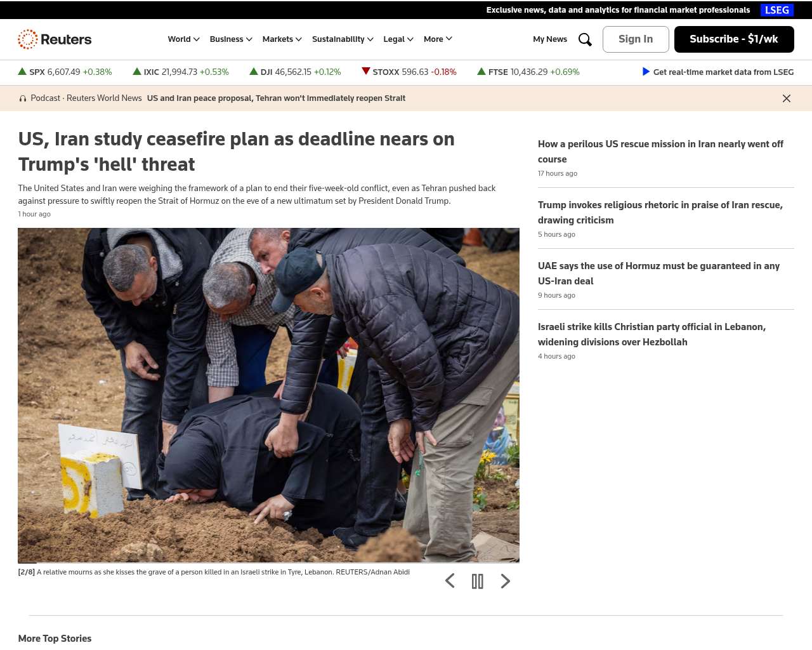The height and width of the screenshot is (650, 812).
Task: Open My News page
Action: 550,39
